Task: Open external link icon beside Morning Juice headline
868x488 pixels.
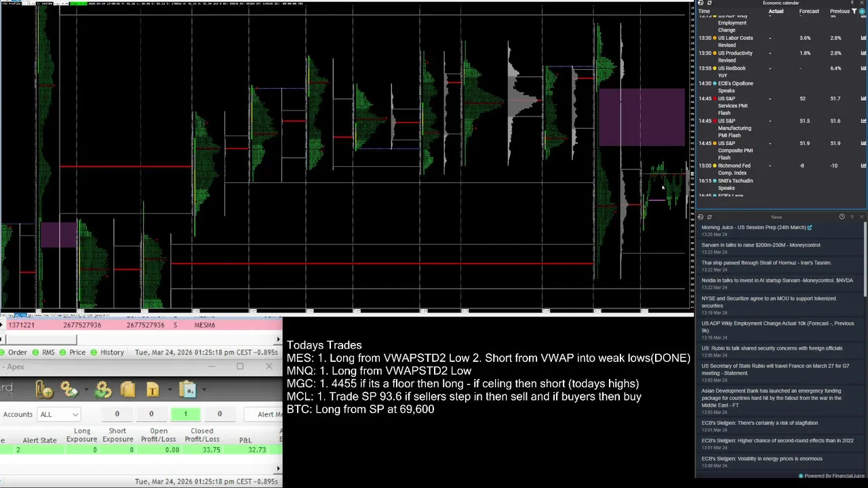Action: pos(810,228)
